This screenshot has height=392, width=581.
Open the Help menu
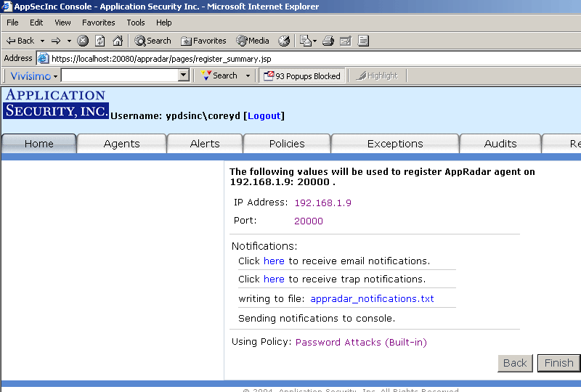coord(164,23)
